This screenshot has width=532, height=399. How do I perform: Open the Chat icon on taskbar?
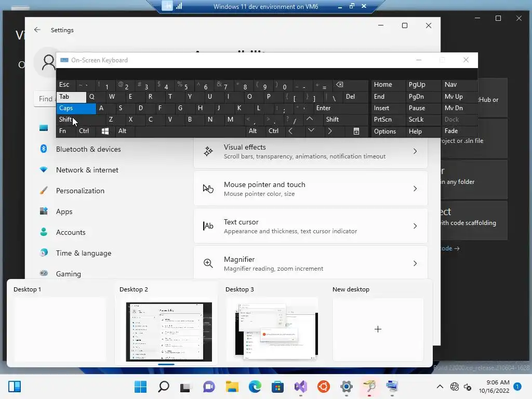coord(209,387)
